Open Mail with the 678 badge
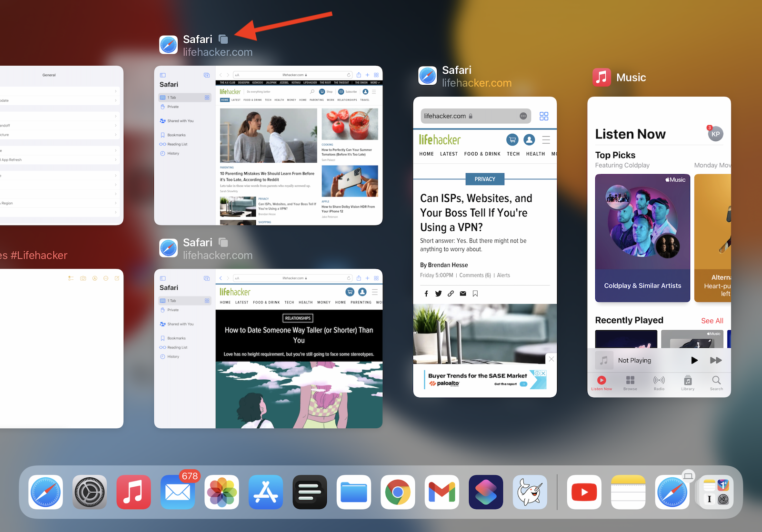 point(178,492)
